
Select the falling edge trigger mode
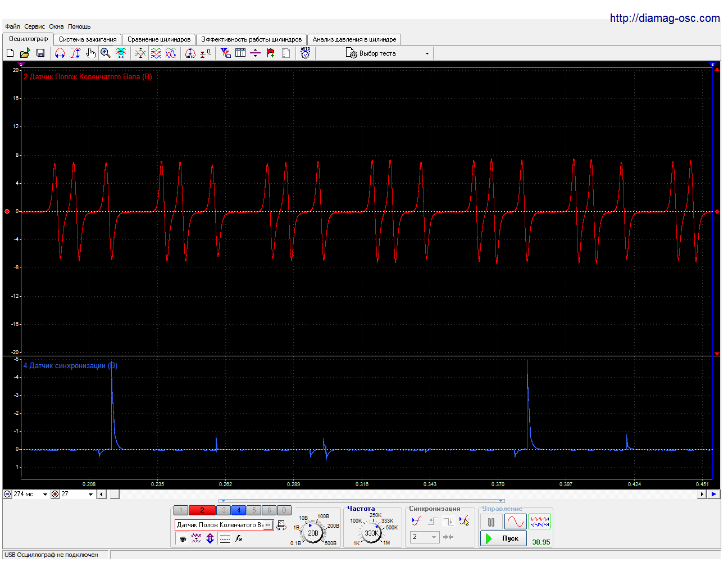coord(449,521)
